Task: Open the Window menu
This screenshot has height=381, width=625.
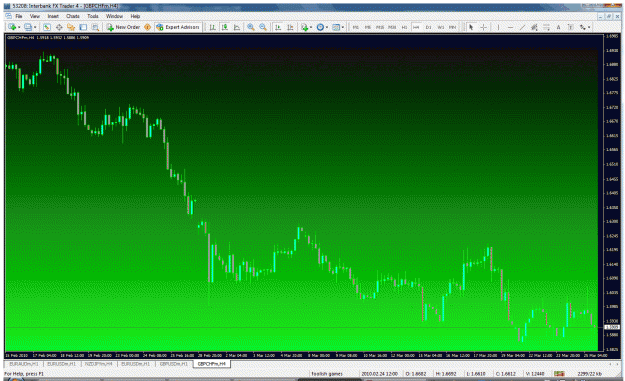Action: 114,16
